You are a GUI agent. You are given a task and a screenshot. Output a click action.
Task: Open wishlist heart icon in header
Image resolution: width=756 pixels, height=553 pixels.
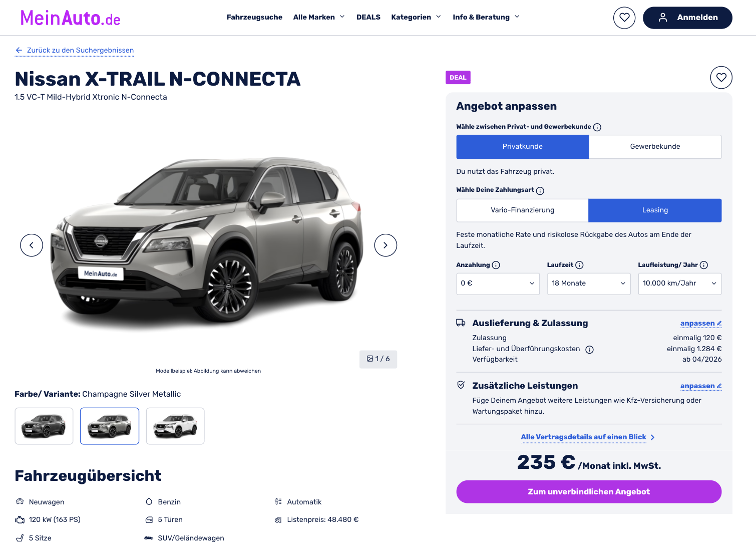click(624, 18)
